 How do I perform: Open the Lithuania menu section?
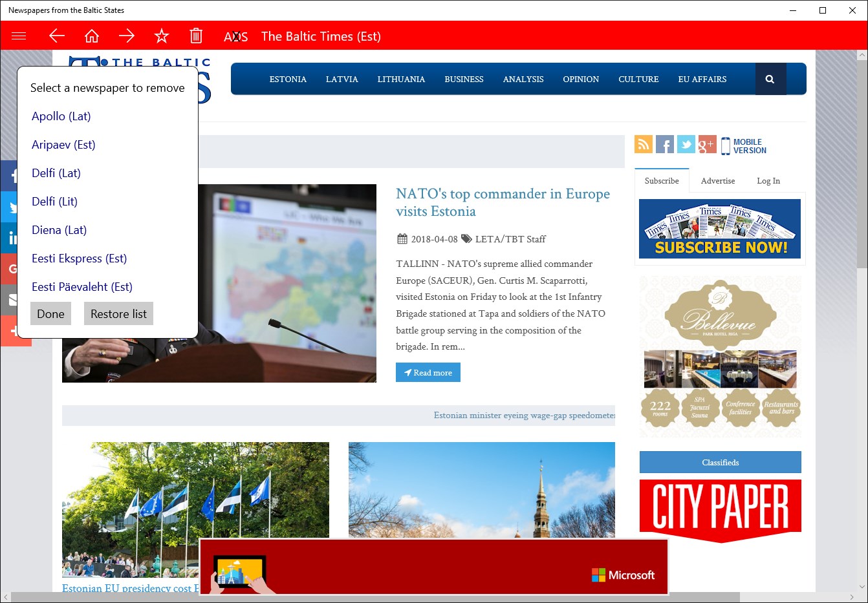coord(401,79)
